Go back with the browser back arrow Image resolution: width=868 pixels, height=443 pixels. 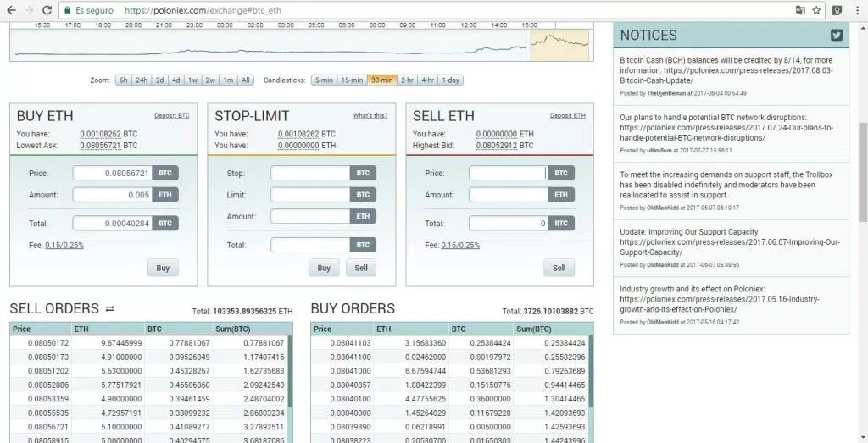[x=12, y=10]
